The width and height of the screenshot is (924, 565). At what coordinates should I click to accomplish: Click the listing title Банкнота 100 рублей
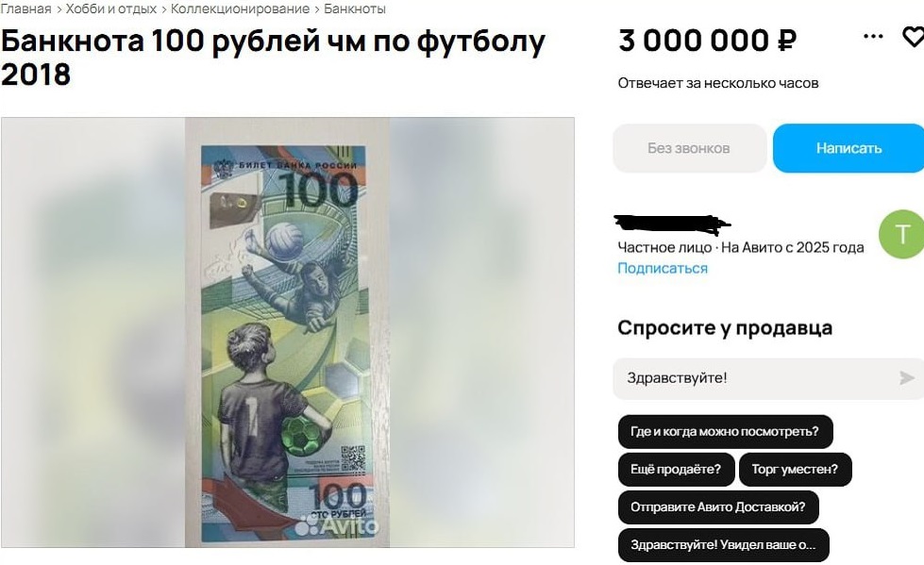[273, 58]
